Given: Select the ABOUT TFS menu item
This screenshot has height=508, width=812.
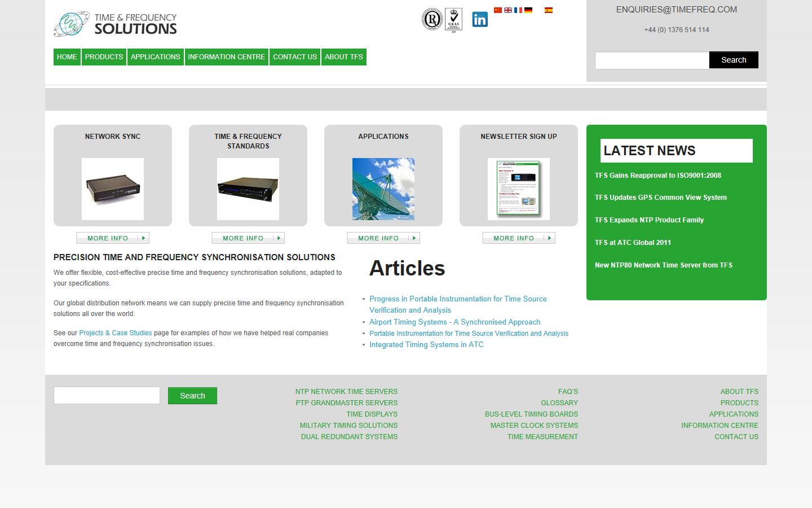Looking at the screenshot, I should pyautogui.click(x=344, y=56).
